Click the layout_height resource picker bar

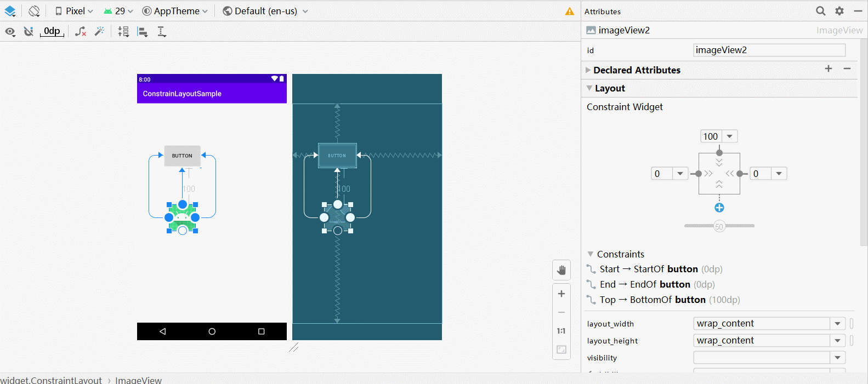tap(852, 341)
